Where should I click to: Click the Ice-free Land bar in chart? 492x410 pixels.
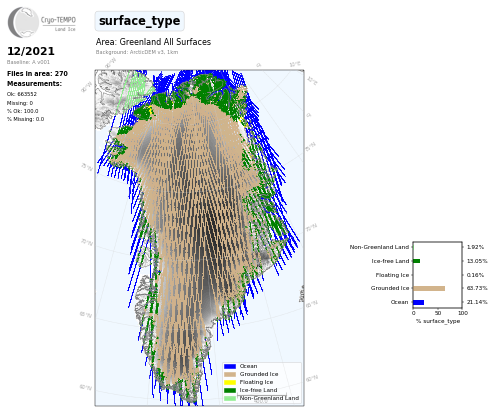(417, 261)
